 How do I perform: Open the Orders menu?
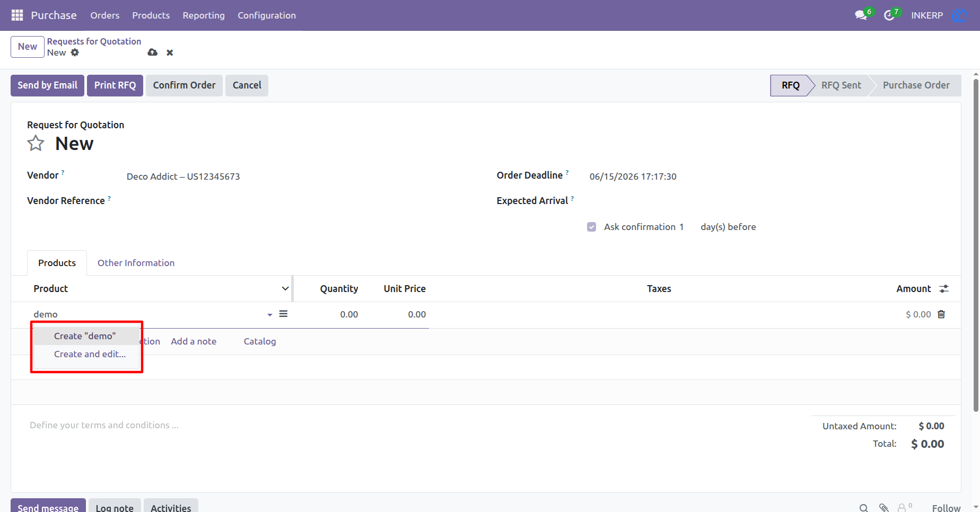[x=105, y=15]
